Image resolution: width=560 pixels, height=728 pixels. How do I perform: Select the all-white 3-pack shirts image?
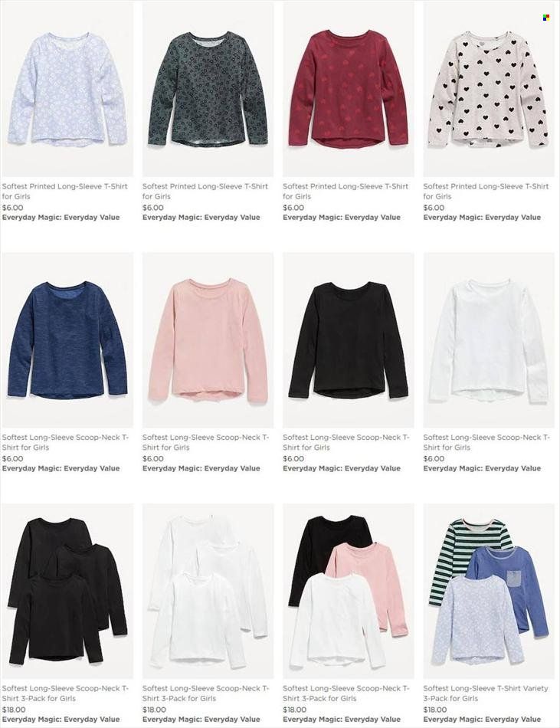(x=208, y=591)
